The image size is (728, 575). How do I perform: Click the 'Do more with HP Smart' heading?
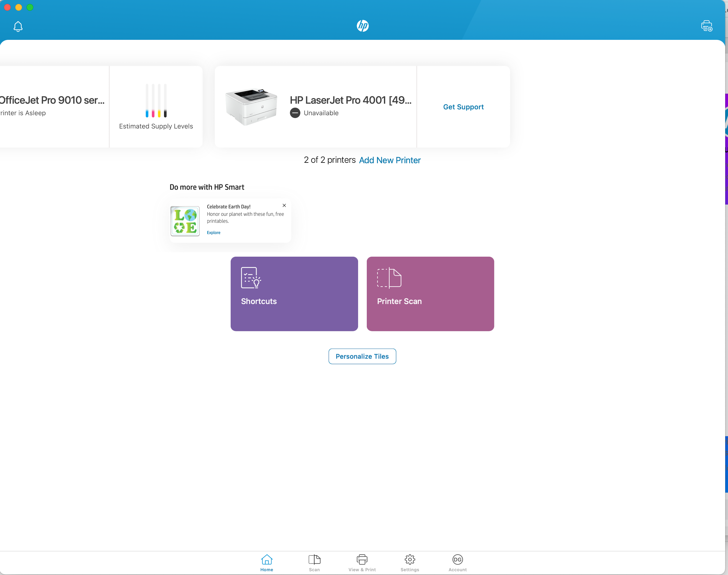(207, 187)
